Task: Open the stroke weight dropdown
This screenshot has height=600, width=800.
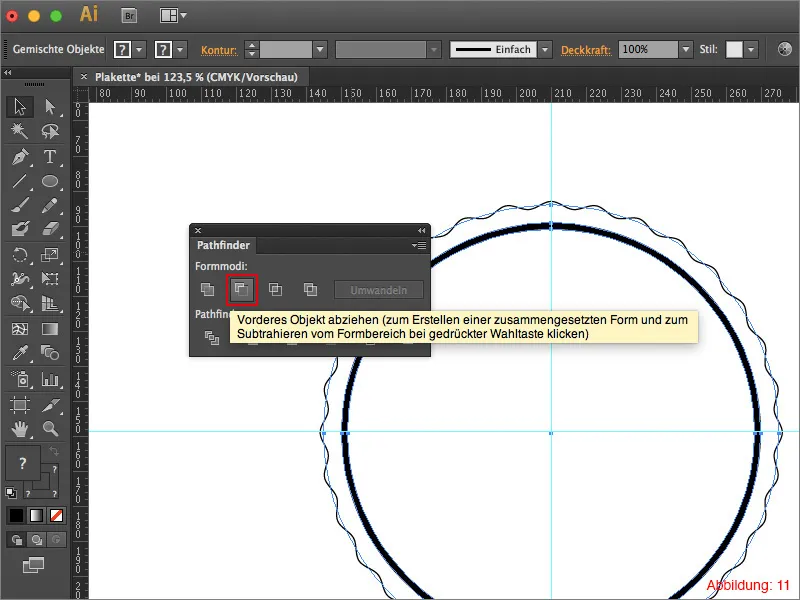Action: click(x=320, y=49)
